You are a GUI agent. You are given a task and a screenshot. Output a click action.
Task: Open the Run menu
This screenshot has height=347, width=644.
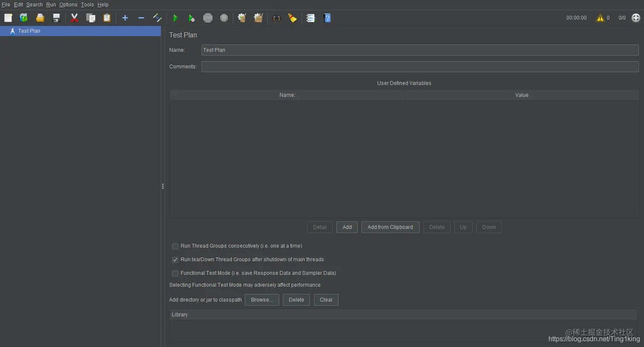pyautogui.click(x=51, y=5)
